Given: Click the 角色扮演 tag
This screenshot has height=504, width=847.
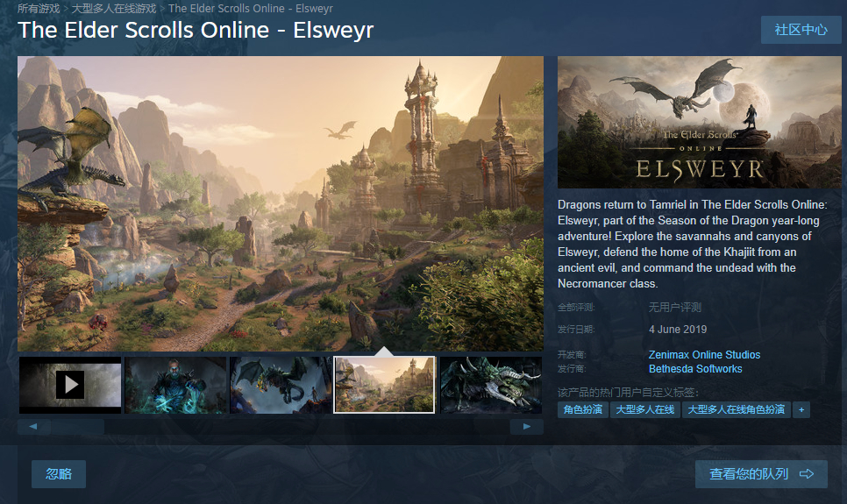Looking at the screenshot, I should pos(583,410).
